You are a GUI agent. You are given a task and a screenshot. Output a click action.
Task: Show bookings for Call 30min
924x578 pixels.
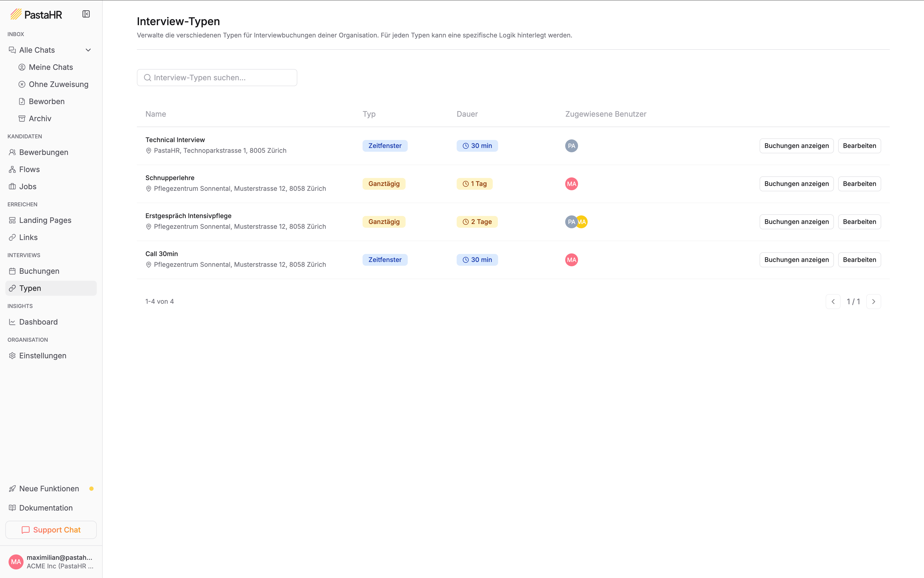(796, 260)
